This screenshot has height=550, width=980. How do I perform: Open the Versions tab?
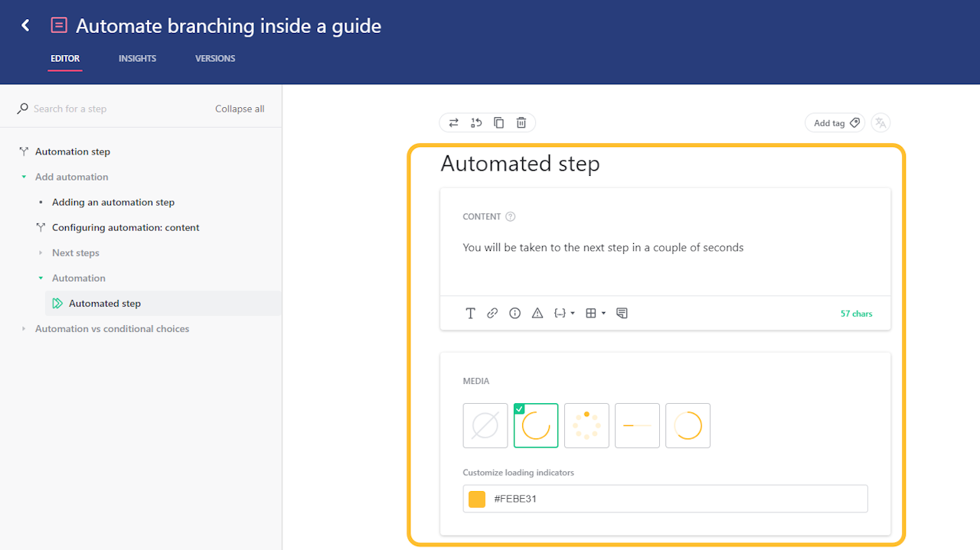pyautogui.click(x=215, y=58)
